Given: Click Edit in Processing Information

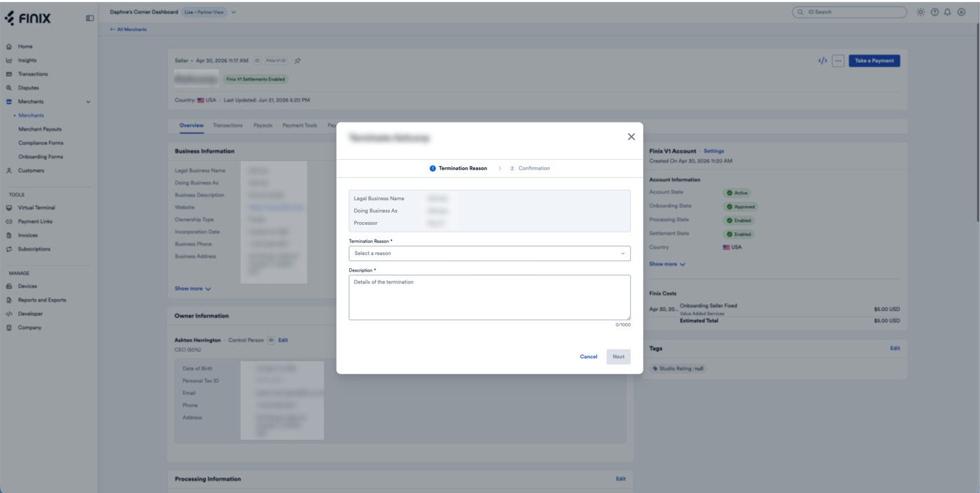Looking at the screenshot, I should (620, 479).
